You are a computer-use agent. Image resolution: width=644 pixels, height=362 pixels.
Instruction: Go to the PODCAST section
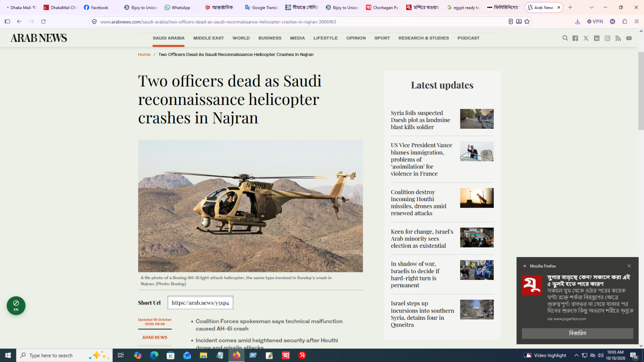tap(469, 38)
